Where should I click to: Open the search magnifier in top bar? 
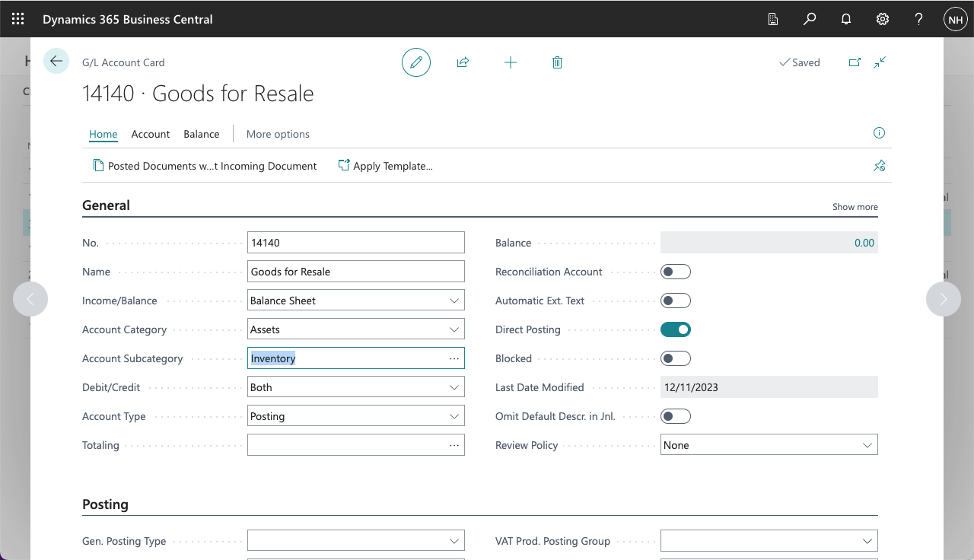tap(810, 19)
